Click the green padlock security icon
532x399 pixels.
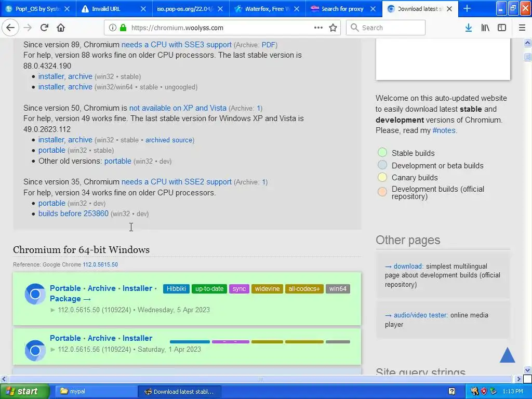[x=123, y=28]
